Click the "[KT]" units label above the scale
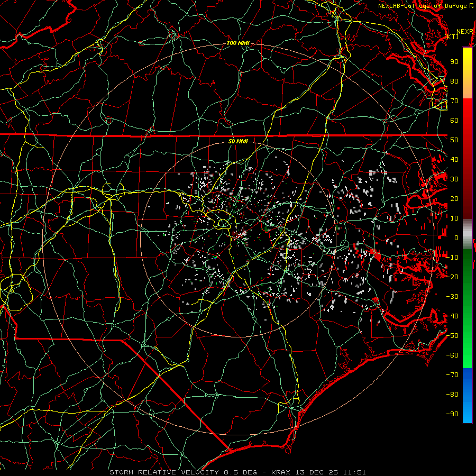Image resolution: width=476 pixels, height=476 pixels. click(452, 36)
